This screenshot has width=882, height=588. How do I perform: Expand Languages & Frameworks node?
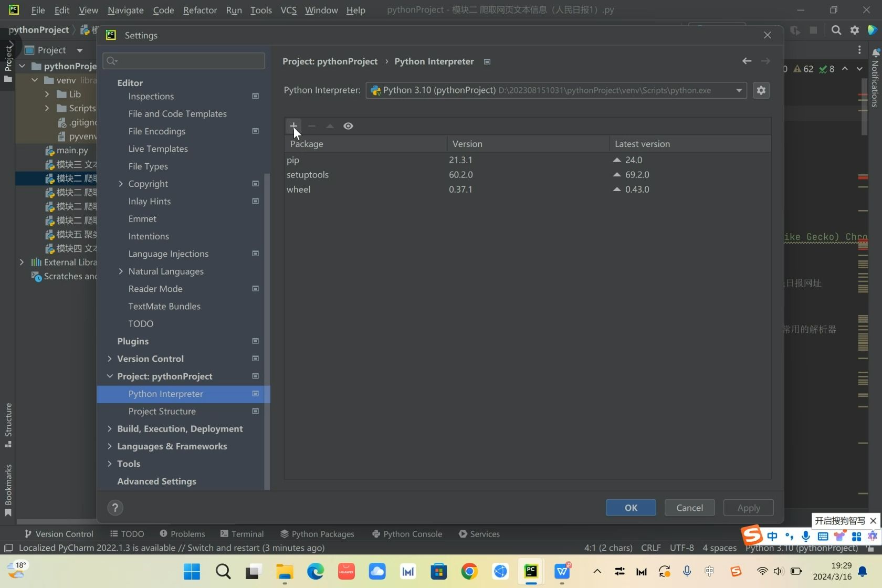click(109, 447)
